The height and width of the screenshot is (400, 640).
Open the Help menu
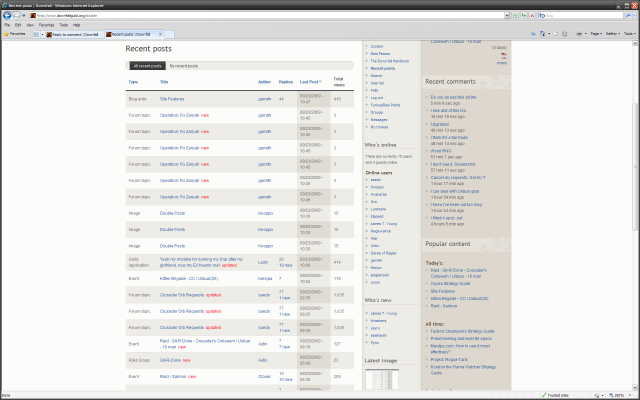coord(76,25)
